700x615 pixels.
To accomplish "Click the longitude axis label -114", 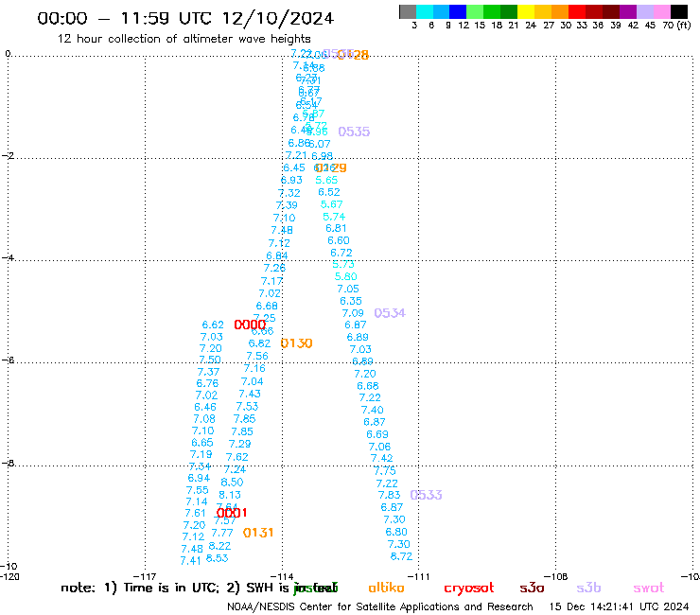I will coord(282,576).
